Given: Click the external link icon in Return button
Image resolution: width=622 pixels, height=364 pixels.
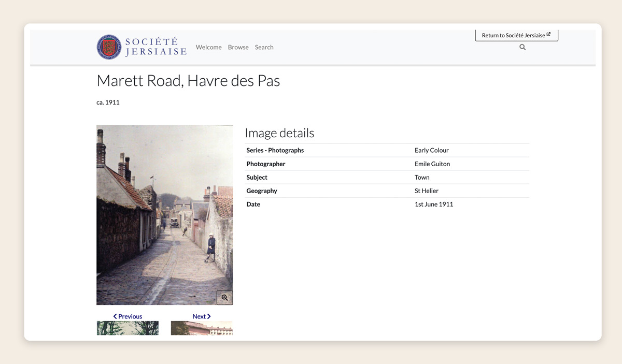Looking at the screenshot, I should point(548,35).
